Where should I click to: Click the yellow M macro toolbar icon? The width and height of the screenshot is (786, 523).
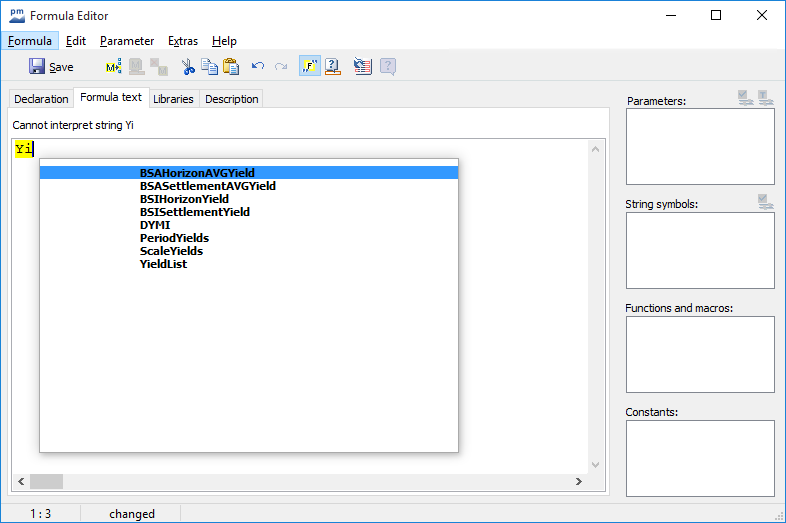[113, 67]
